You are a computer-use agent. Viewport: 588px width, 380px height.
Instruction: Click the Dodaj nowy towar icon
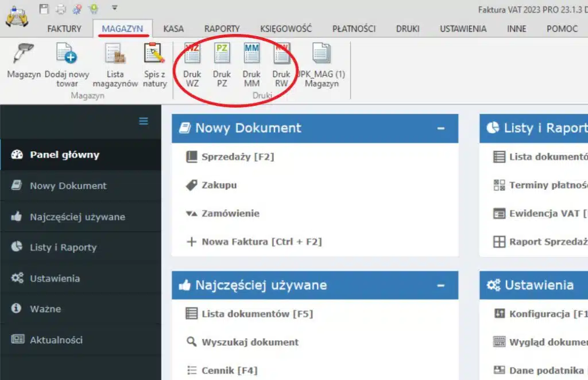(x=67, y=55)
